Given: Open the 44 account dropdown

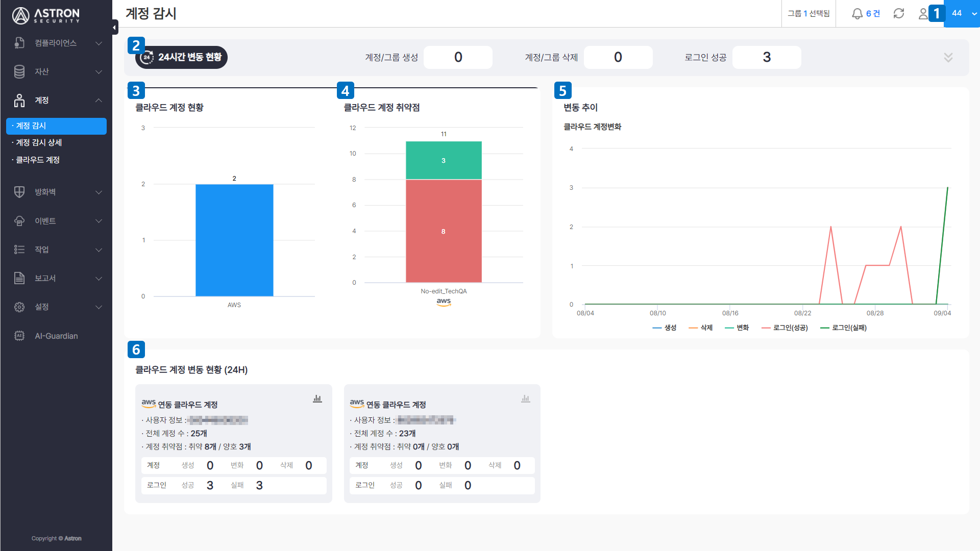Looking at the screenshot, I should tap(962, 14).
